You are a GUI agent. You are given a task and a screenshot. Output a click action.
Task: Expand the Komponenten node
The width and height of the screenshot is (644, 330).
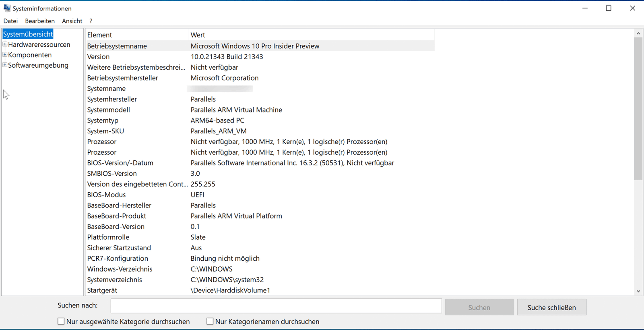click(x=5, y=54)
